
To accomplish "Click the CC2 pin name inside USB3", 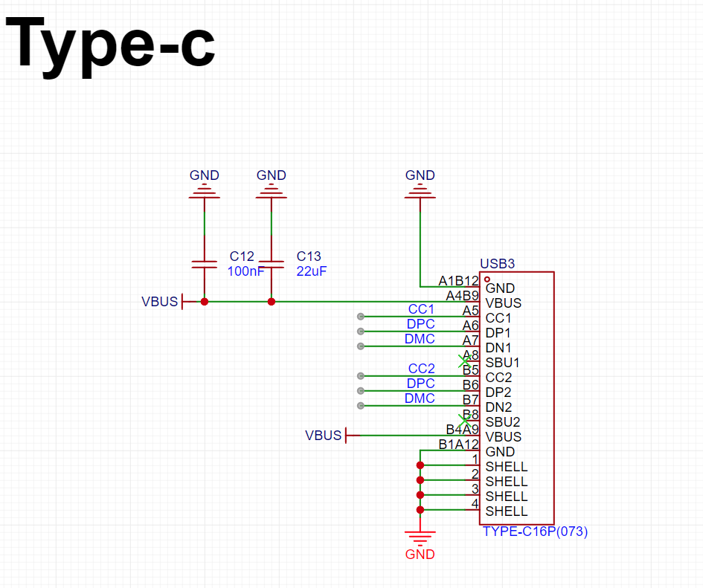I will (498, 378).
